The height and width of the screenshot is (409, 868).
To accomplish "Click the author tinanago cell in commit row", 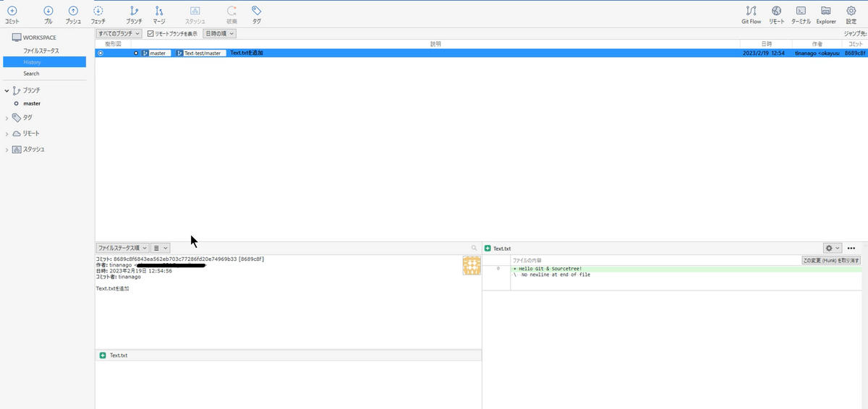I will (817, 53).
